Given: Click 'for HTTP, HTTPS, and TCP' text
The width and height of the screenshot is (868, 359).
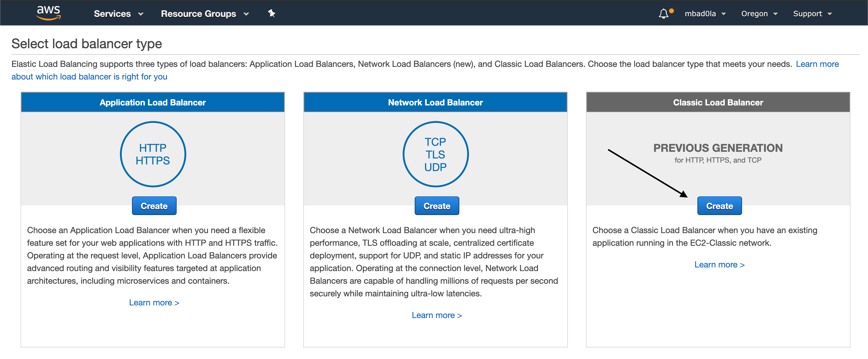Looking at the screenshot, I should click(x=718, y=160).
